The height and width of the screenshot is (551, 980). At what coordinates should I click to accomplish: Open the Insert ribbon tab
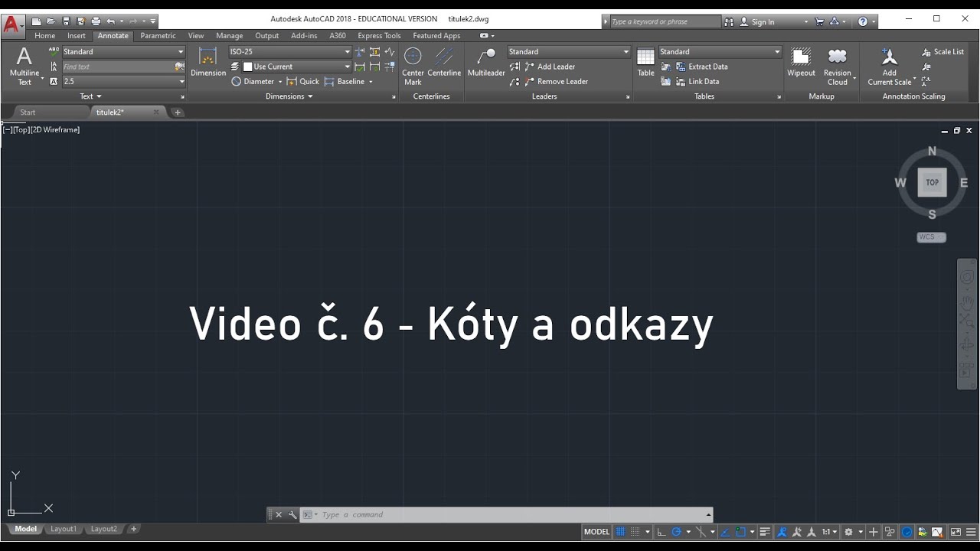click(x=77, y=35)
